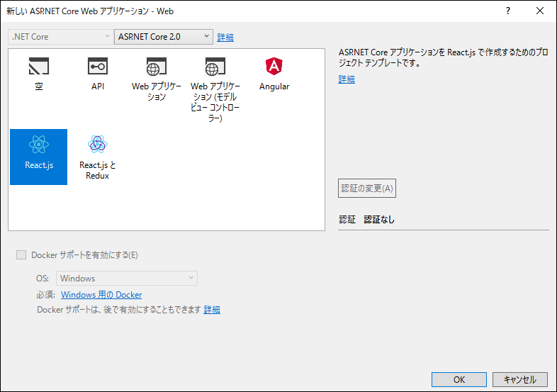This screenshot has width=557, height=392.
Task: Confirm with the OK button
Action: pyautogui.click(x=459, y=379)
